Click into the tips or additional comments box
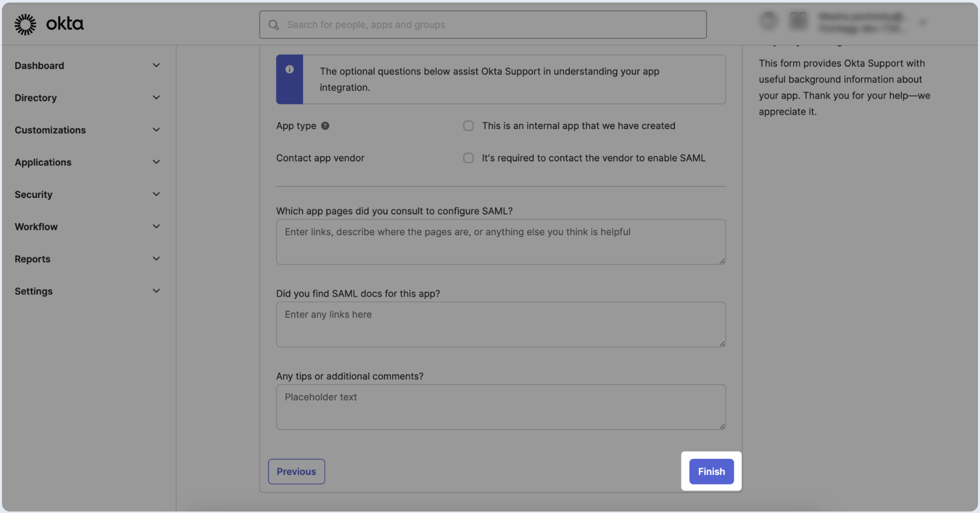Image resolution: width=980 pixels, height=513 pixels. point(500,407)
